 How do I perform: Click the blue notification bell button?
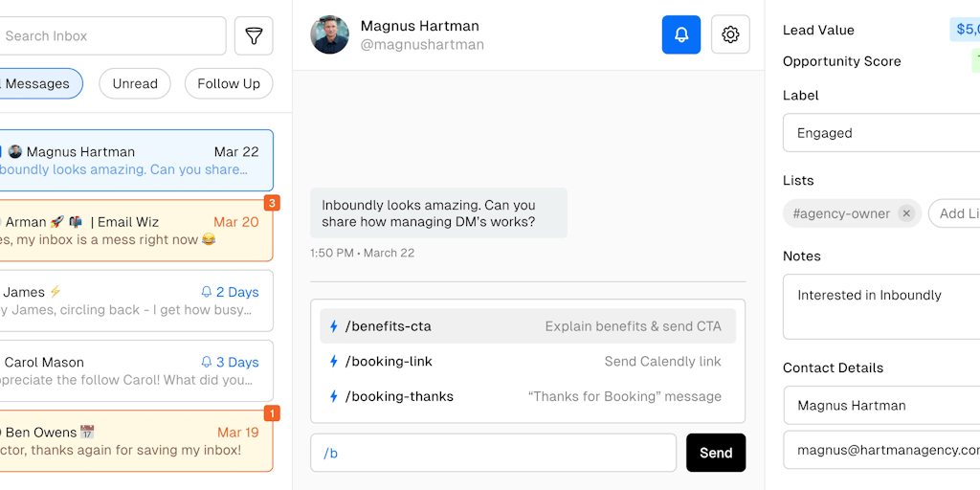point(681,34)
